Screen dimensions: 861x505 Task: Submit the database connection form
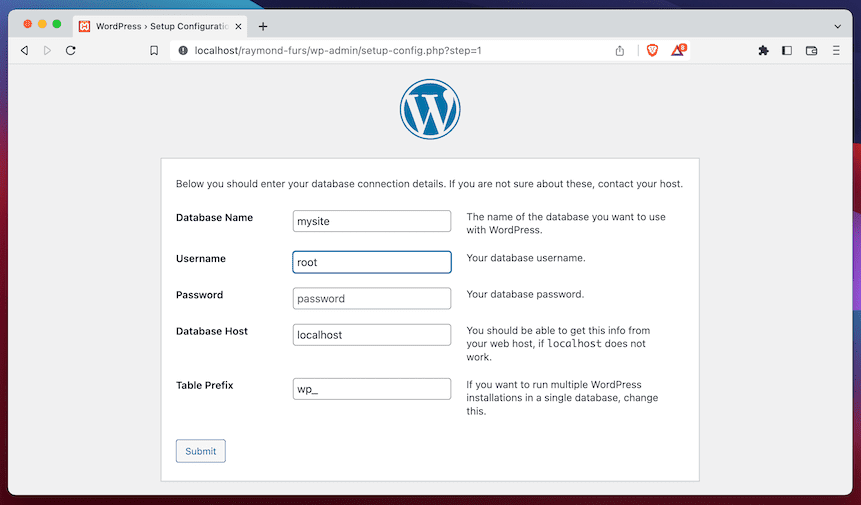[x=200, y=451]
